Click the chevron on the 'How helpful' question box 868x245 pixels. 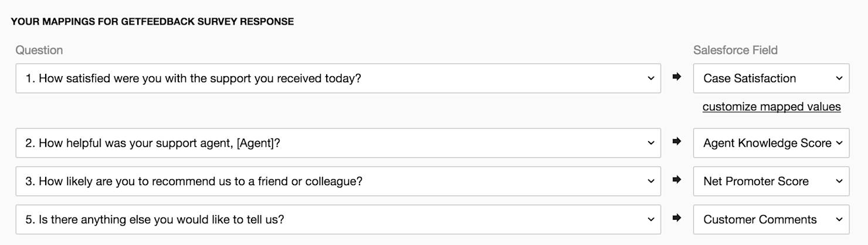pyautogui.click(x=650, y=143)
